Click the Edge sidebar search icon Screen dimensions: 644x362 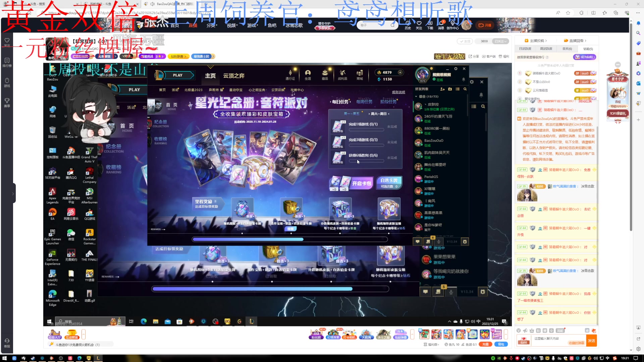638,33
